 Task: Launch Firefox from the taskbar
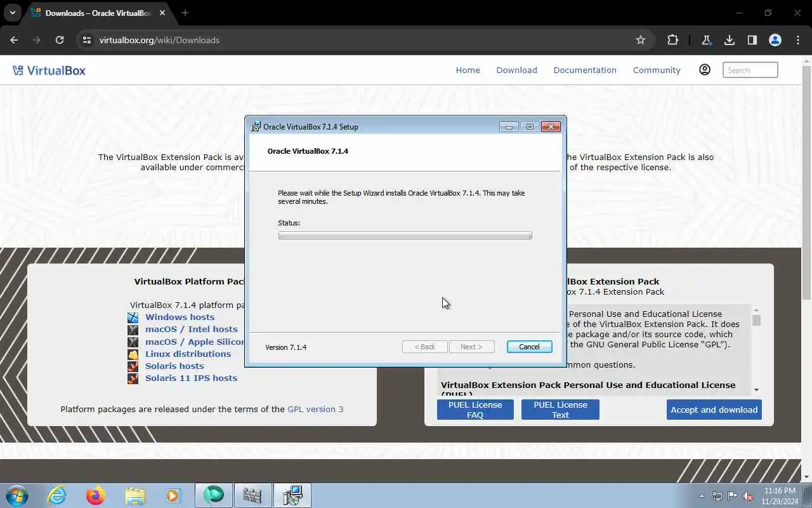96,495
